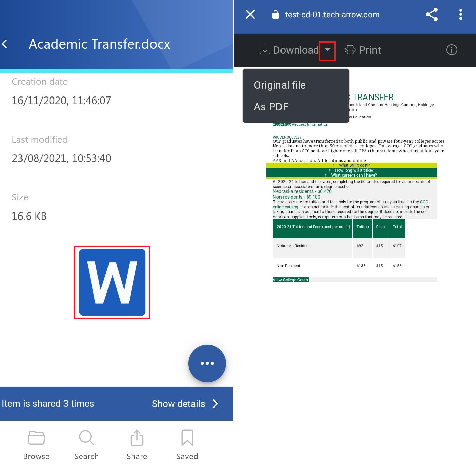Click the Non Resident table row label
The height and width of the screenshot is (465, 476).
coord(289,266)
